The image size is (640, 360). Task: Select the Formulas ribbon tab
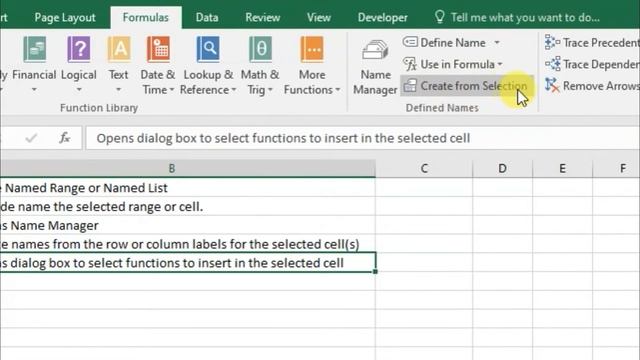[146, 18]
